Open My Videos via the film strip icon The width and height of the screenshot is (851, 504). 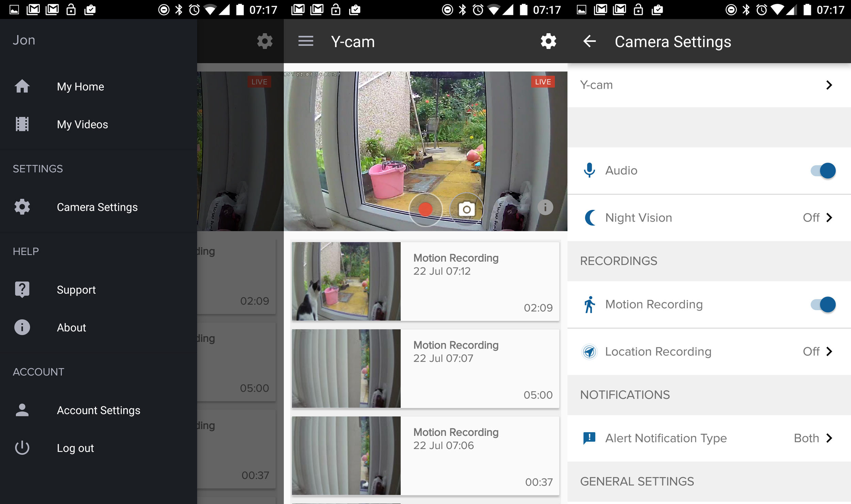pyautogui.click(x=22, y=124)
